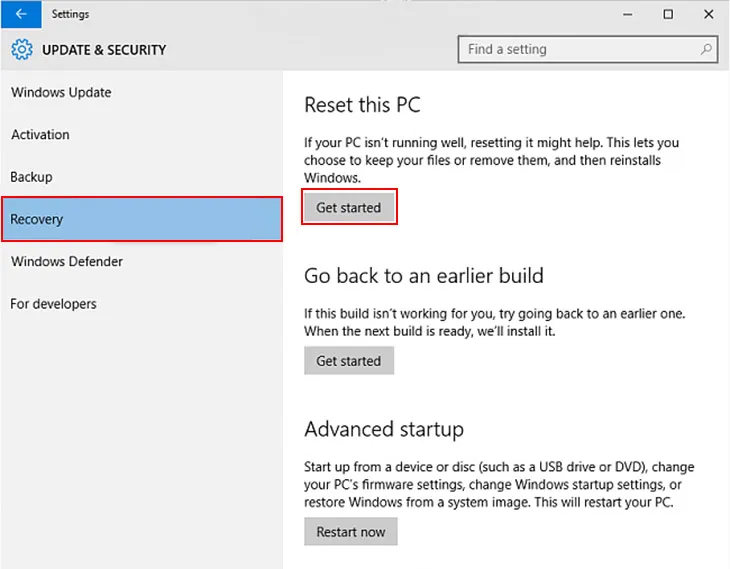Click the 'Advanced startup' heading
Image resolution: width=730 pixels, height=569 pixels.
pyautogui.click(x=384, y=429)
